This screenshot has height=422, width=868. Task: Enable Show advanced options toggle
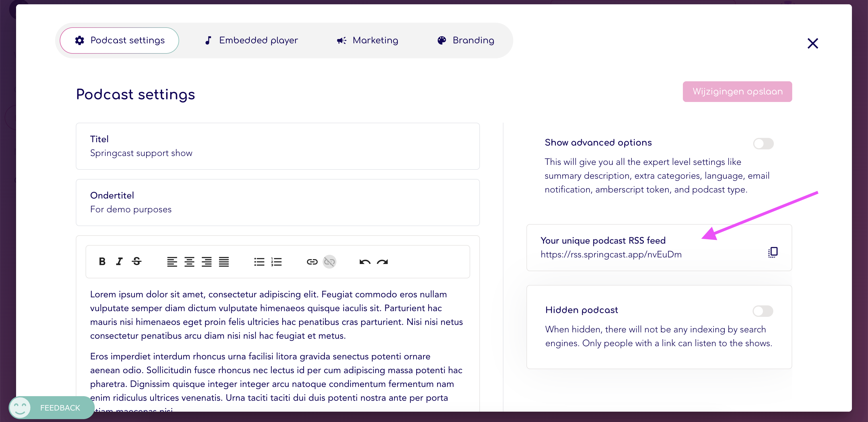click(763, 144)
